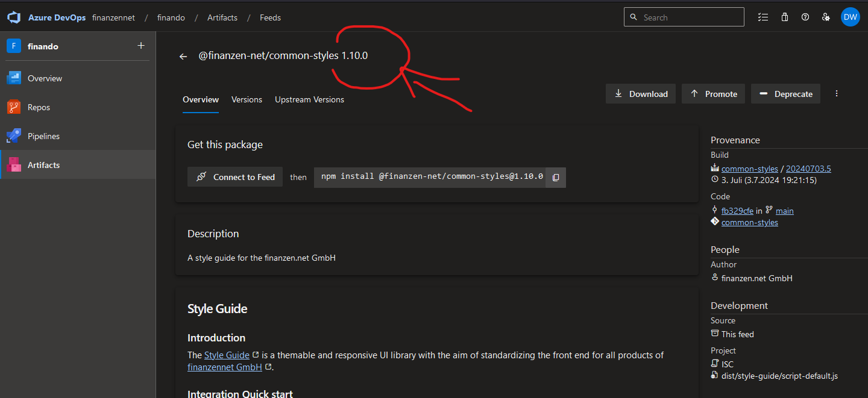Image resolution: width=868 pixels, height=398 pixels.
Task: Open the work items list icon in header
Action: click(x=763, y=17)
